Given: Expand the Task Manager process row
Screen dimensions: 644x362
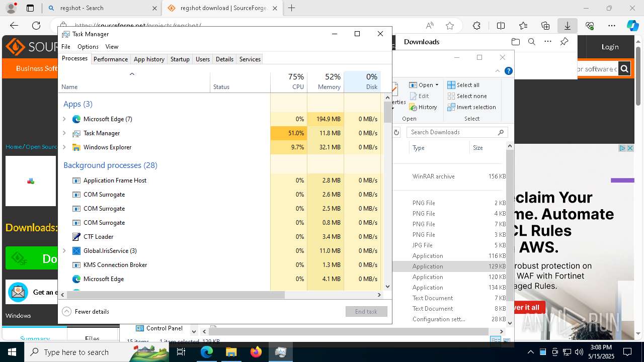Looking at the screenshot, I should (x=64, y=133).
